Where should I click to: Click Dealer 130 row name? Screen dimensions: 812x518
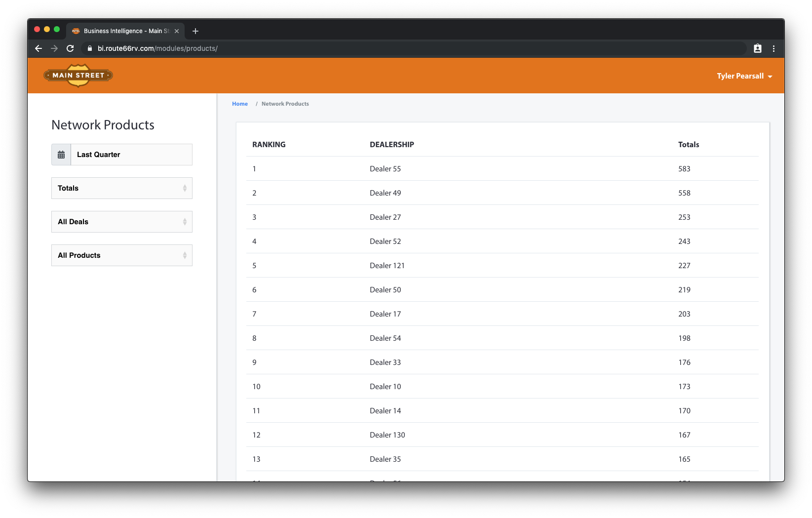387,435
